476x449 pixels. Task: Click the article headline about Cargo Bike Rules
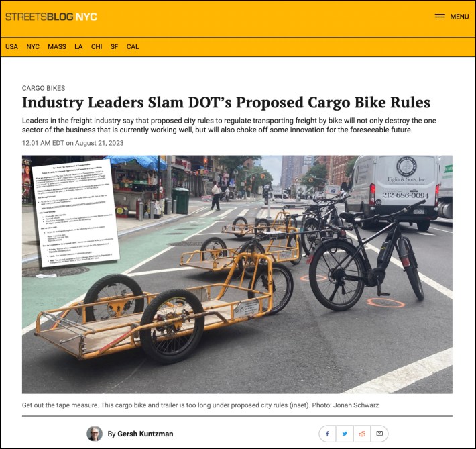click(x=226, y=103)
